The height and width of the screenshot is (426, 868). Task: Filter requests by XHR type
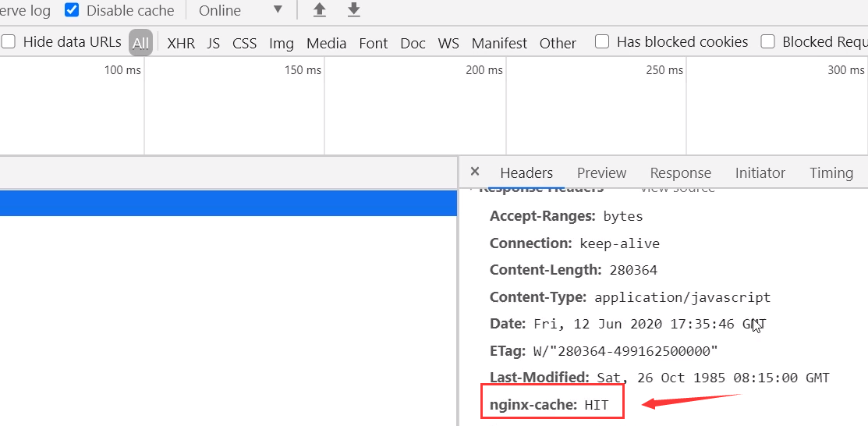tap(181, 43)
